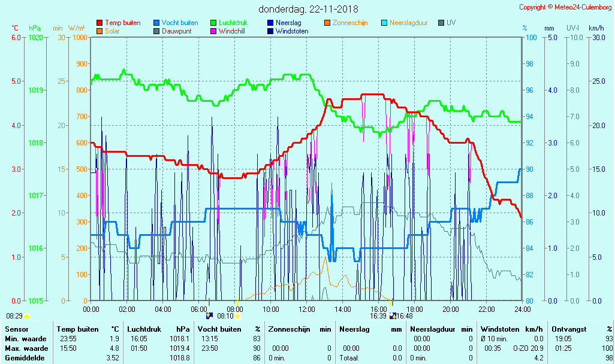Click the cyan Neerslagduur legend square
615x364 pixels.
pyautogui.click(x=384, y=23)
